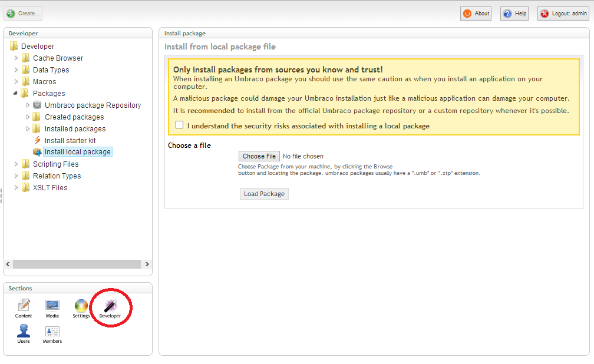Select the XSLT Files label

[x=50, y=187]
